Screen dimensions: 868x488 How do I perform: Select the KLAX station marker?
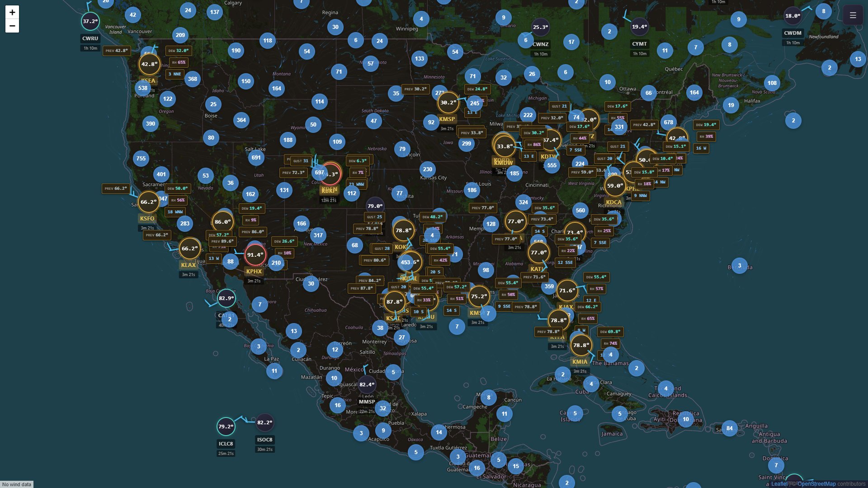189,249
